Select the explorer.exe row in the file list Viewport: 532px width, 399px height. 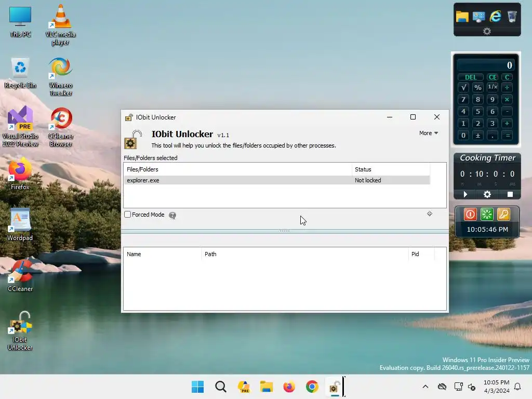point(277,180)
